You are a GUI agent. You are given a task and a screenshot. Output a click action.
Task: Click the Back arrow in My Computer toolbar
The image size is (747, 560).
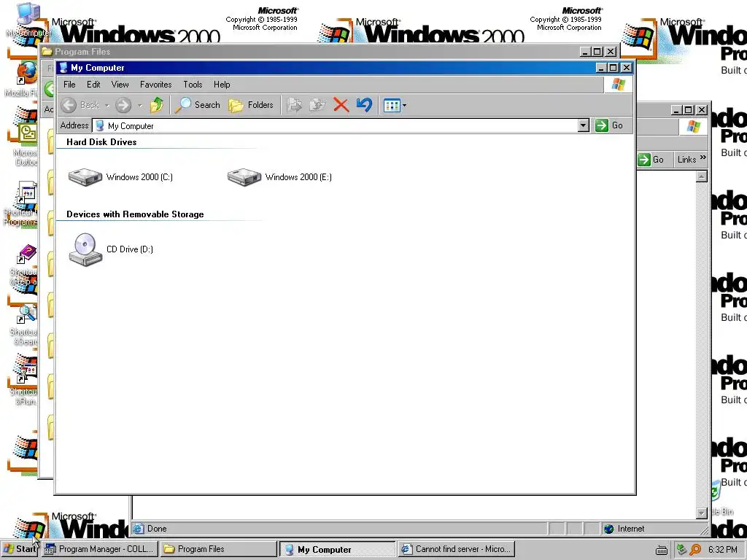[x=69, y=105]
